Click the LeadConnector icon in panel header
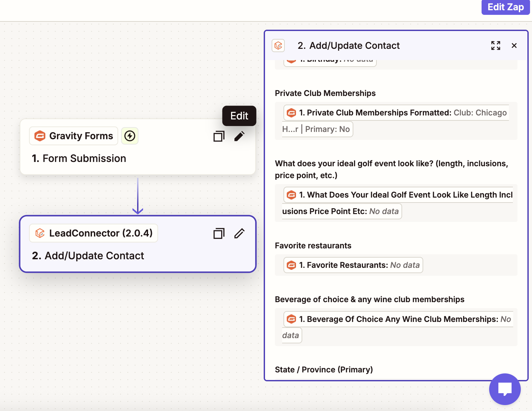The image size is (532, 411). tap(278, 46)
